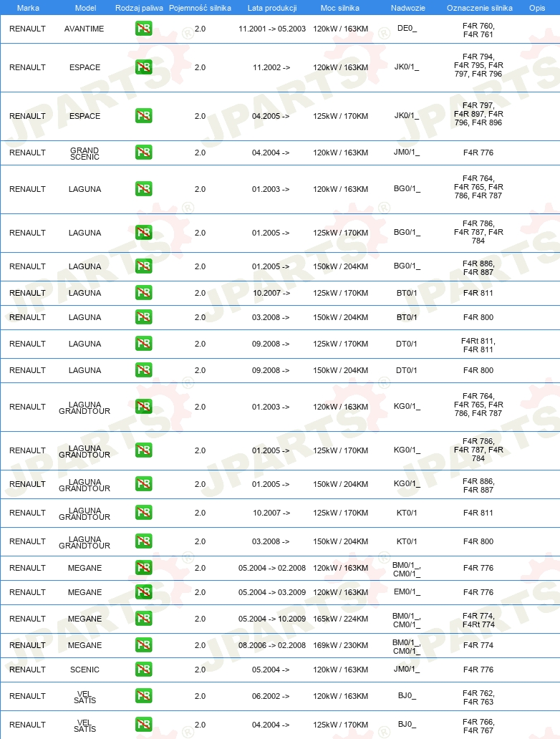This screenshot has width=560, height=739.
Task: Click engine code F4R 760, F4R 761
Action: coord(478,30)
